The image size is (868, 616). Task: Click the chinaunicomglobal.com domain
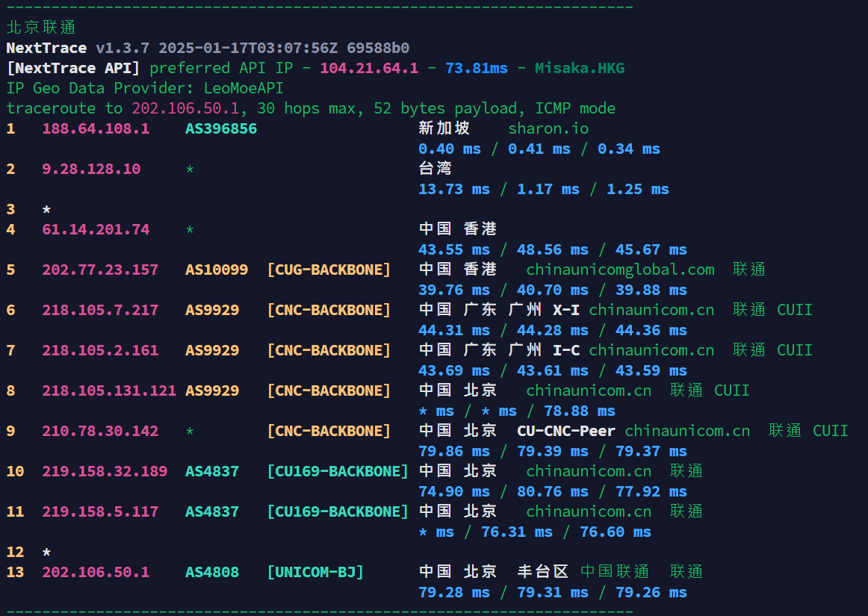click(x=620, y=270)
